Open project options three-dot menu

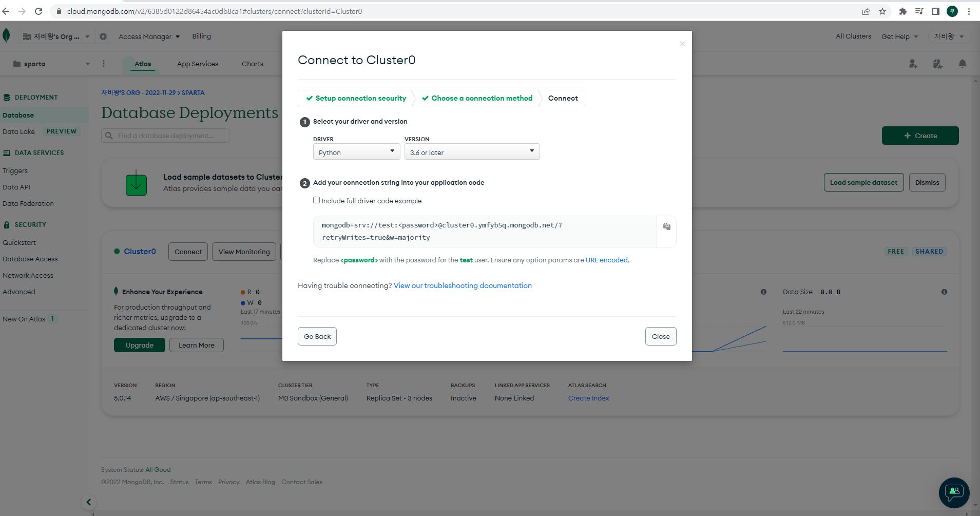click(x=103, y=64)
